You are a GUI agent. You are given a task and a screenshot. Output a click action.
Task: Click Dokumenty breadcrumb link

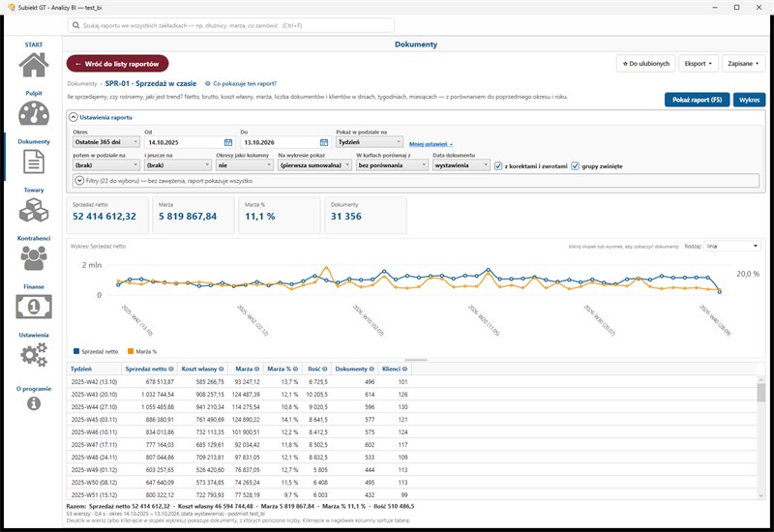(x=82, y=84)
